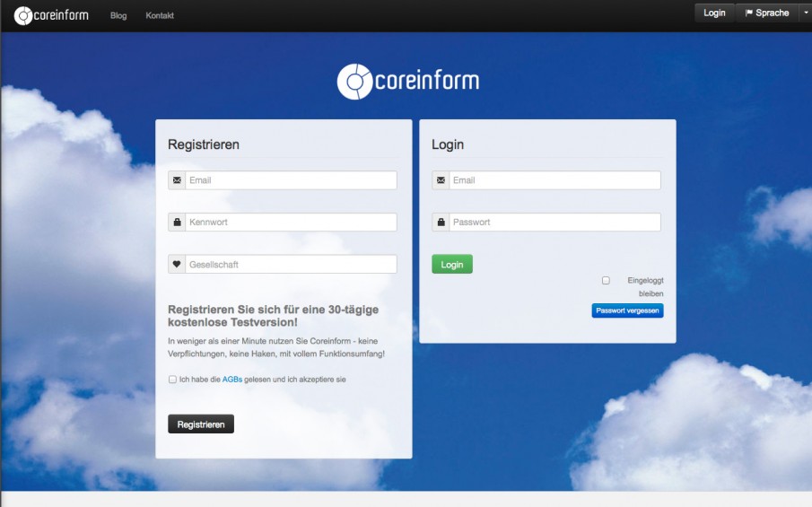Focus the Gesellschaft input field
Screen dimensions: 812x507
[291, 264]
